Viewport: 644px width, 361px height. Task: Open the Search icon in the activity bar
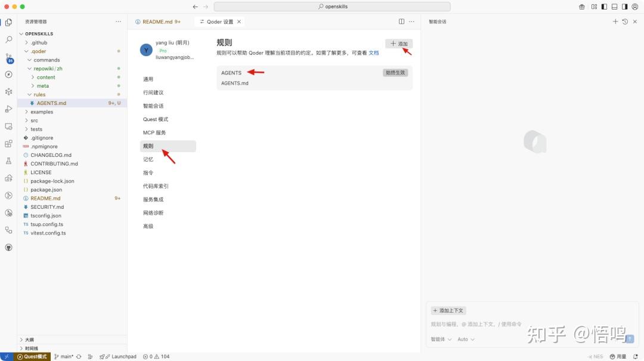pyautogui.click(x=8, y=39)
